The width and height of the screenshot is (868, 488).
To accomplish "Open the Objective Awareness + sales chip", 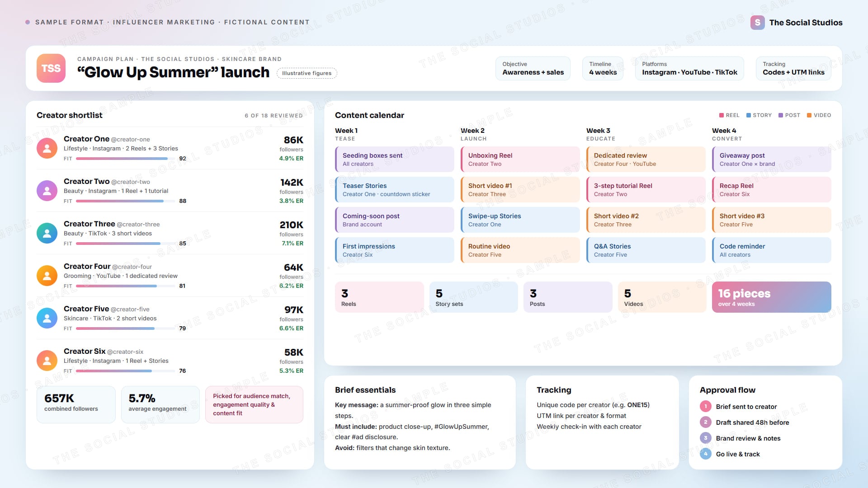I will click(x=533, y=69).
